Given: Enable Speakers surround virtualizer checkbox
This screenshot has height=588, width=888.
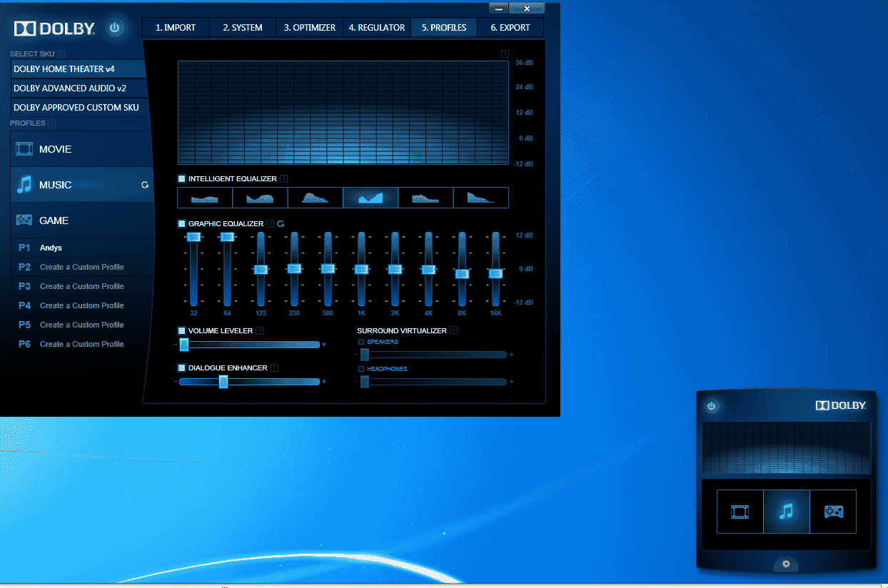Looking at the screenshot, I should click(361, 342).
